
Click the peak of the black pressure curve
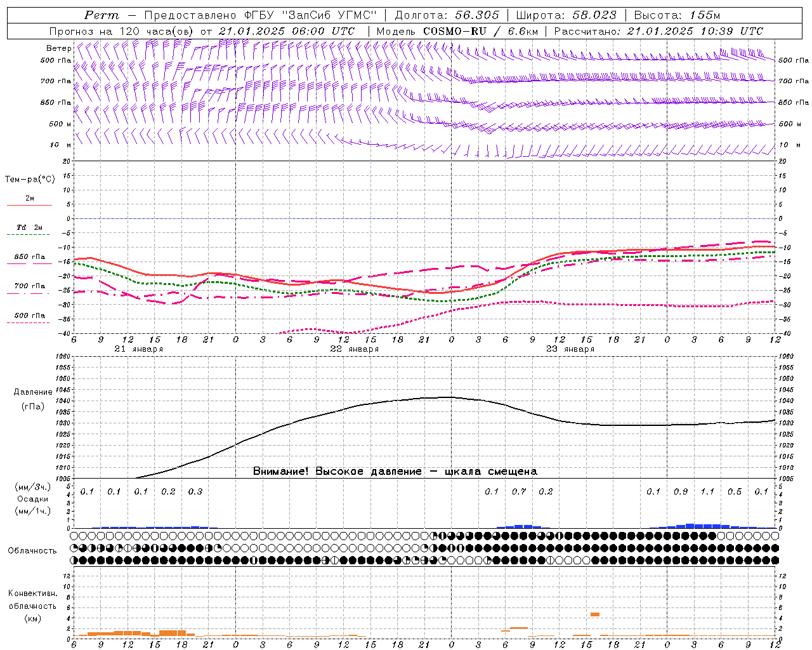coord(447,397)
